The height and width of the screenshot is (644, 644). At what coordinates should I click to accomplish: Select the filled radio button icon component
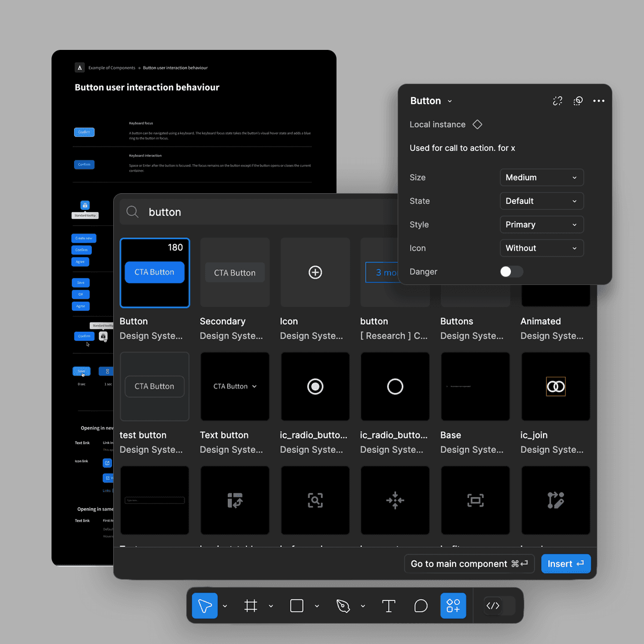click(315, 386)
